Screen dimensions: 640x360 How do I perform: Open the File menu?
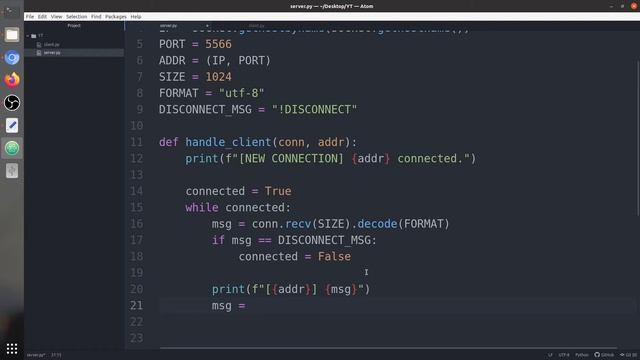click(x=30, y=17)
